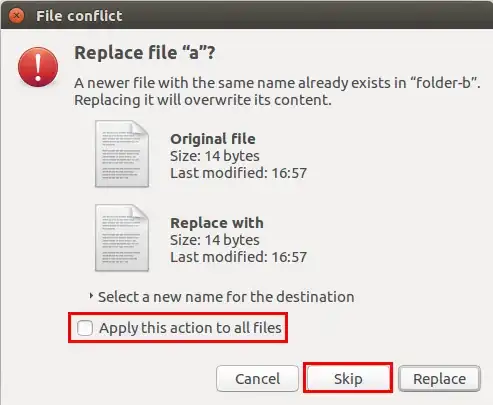Skip replacing file a
Screen dimensions: 493x405
(x=348, y=379)
